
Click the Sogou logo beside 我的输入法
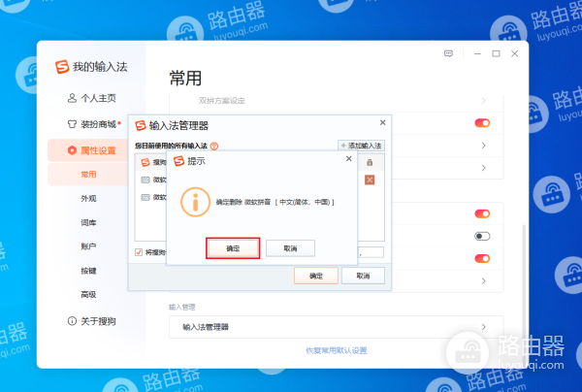(x=62, y=68)
